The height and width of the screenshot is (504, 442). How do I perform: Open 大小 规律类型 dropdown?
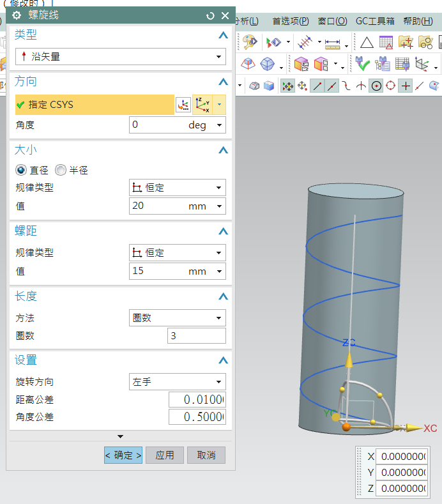pos(178,187)
